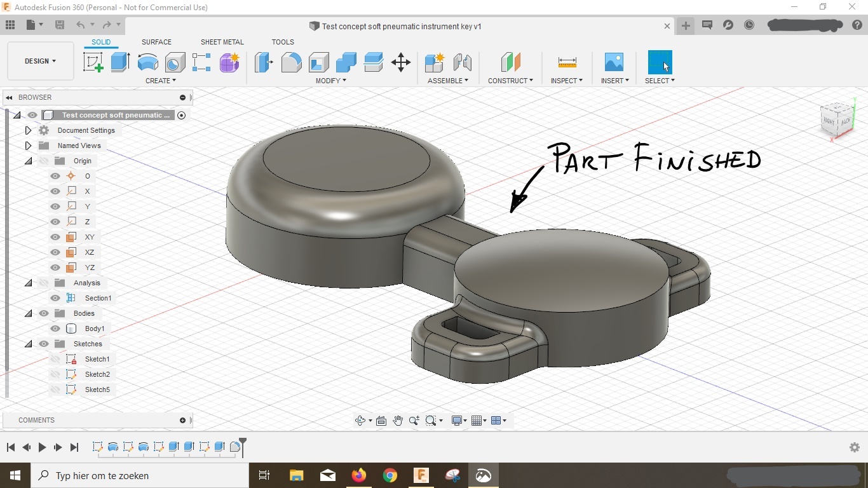Hide the Section1 analysis
This screenshot has height=488, width=868.
[55, 298]
